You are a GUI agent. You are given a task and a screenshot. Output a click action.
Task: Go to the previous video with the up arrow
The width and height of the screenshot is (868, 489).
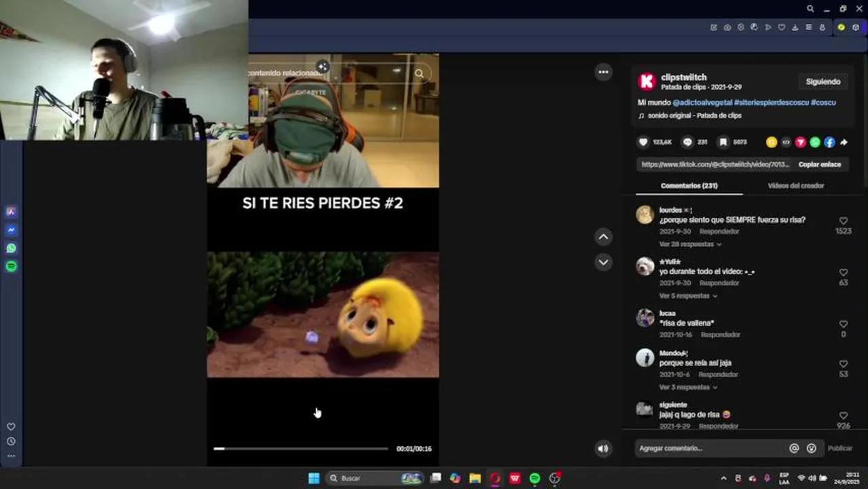[x=603, y=237]
